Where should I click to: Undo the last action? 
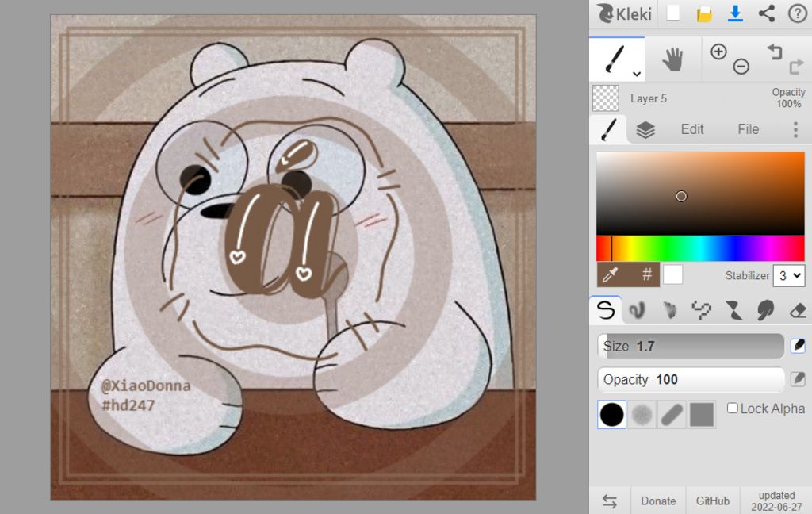pos(774,52)
